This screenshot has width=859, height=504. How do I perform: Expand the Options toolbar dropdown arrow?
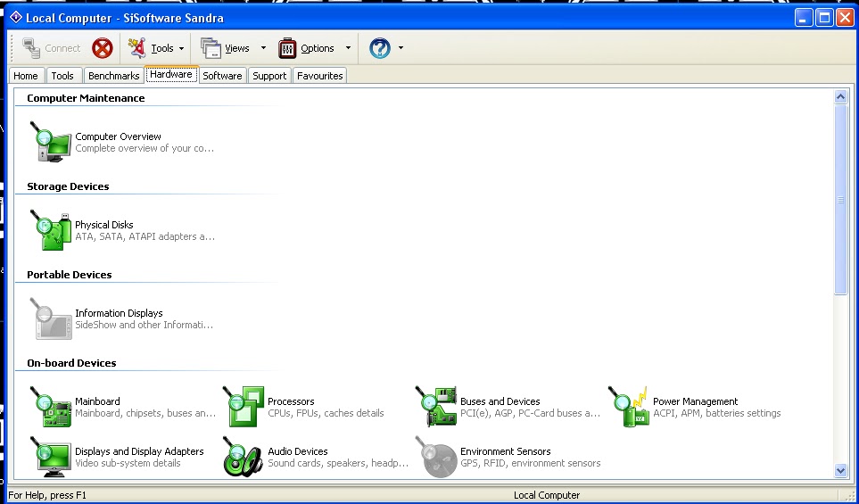pyautogui.click(x=348, y=48)
